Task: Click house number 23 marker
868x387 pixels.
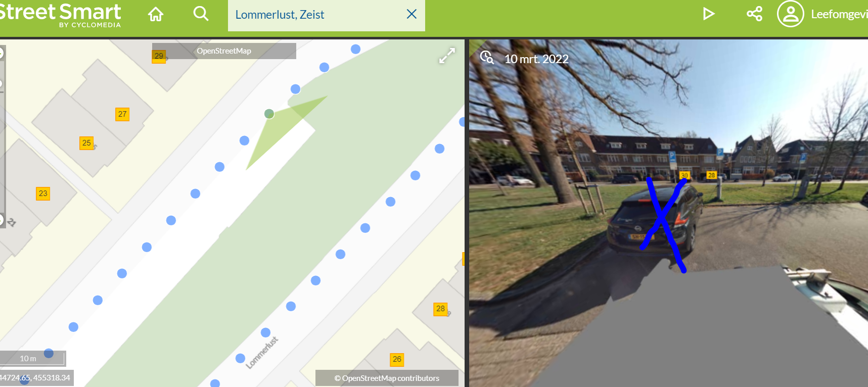Action: pos(43,193)
